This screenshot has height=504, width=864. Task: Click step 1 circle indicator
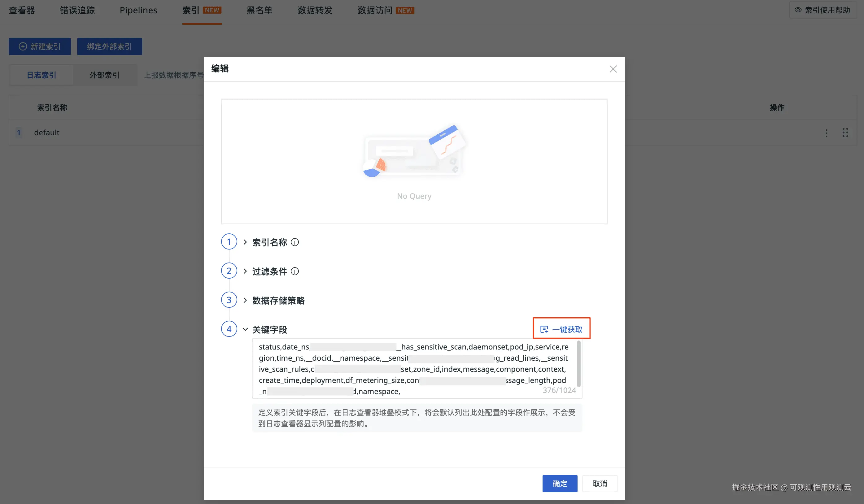229,242
